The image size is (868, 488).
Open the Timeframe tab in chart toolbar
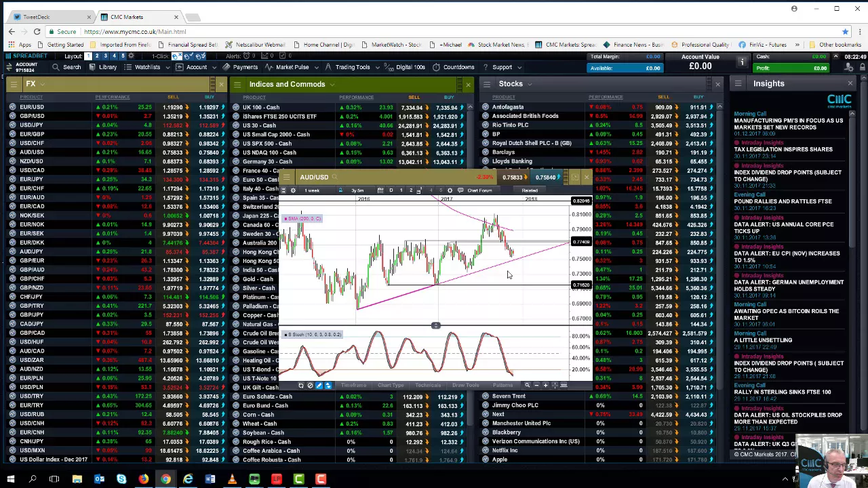353,385
